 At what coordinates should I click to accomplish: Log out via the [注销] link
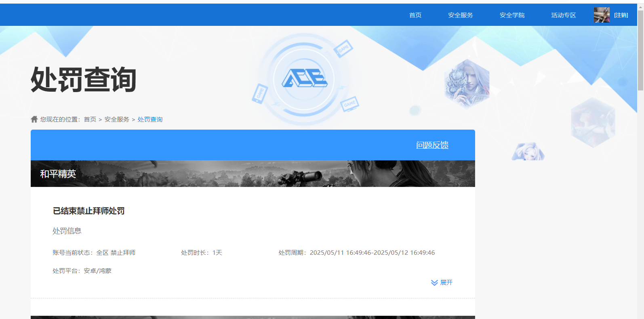click(621, 15)
